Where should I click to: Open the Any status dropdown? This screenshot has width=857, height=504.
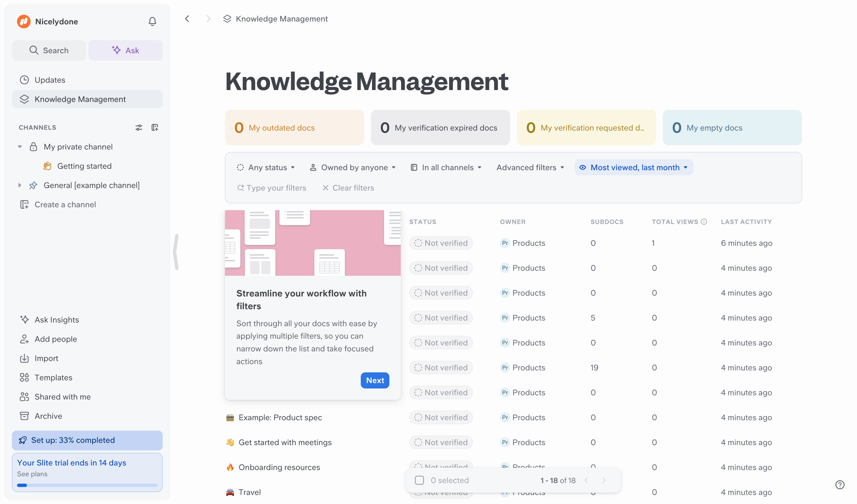[x=266, y=167]
